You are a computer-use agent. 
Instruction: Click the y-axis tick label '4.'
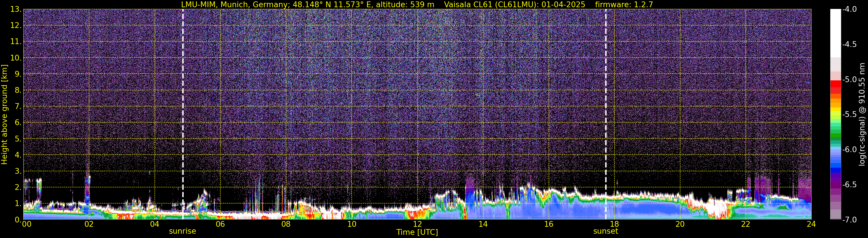[x=18, y=155]
